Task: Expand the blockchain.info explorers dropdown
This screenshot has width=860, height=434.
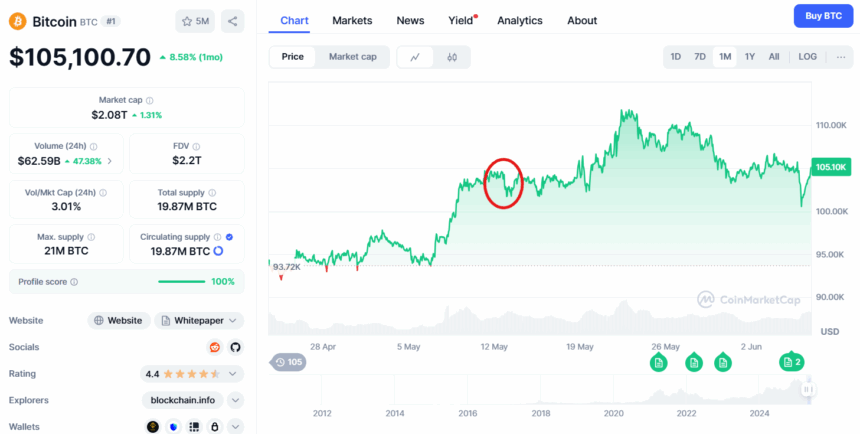Action: (x=236, y=400)
